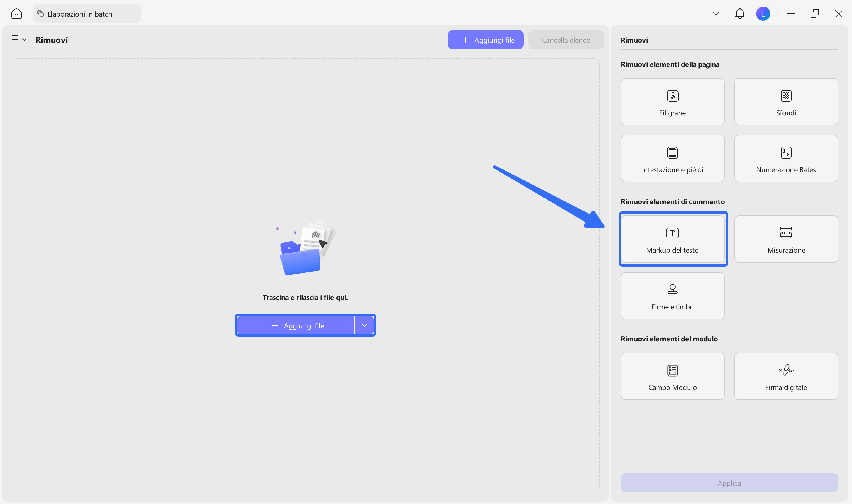This screenshot has height=504, width=852.
Task: Select the Filigrane removal option
Action: (x=672, y=101)
